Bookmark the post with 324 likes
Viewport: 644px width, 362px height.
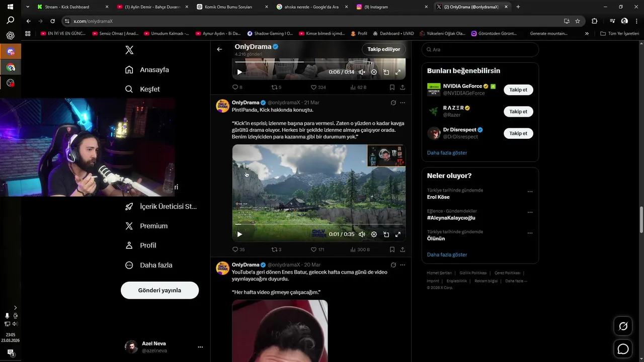[x=392, y=87]
